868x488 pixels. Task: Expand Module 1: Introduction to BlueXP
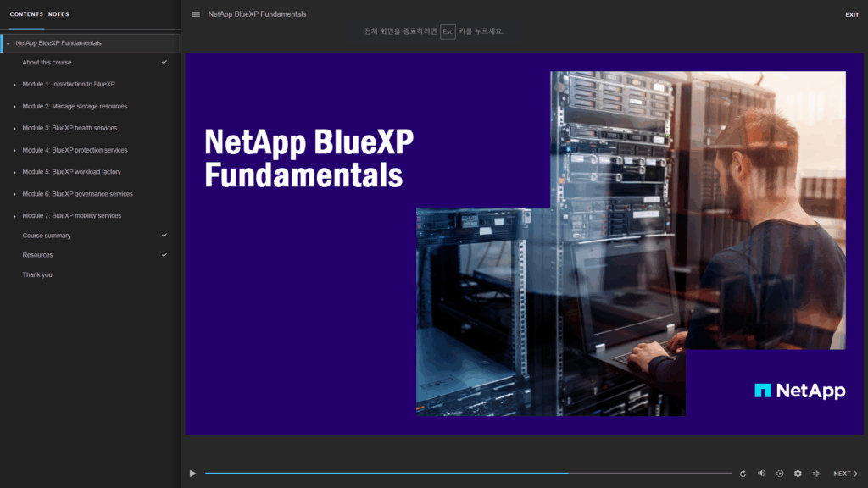[x=14, y=85]
